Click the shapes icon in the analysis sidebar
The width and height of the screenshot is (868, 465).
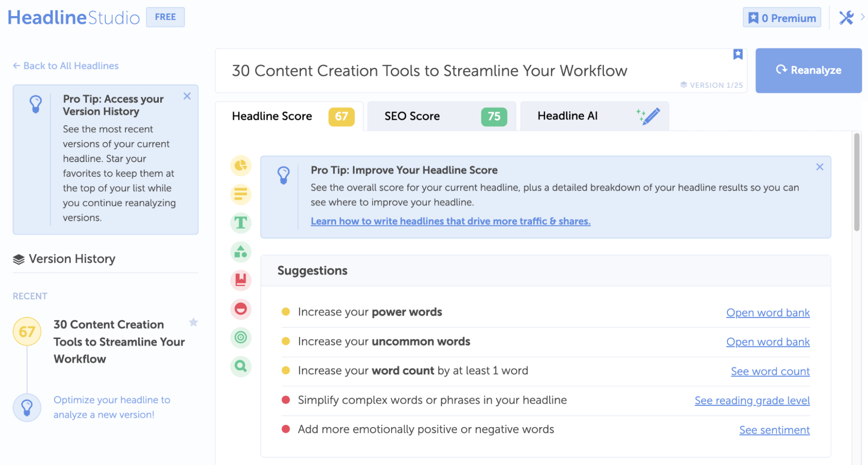[241, 252]
